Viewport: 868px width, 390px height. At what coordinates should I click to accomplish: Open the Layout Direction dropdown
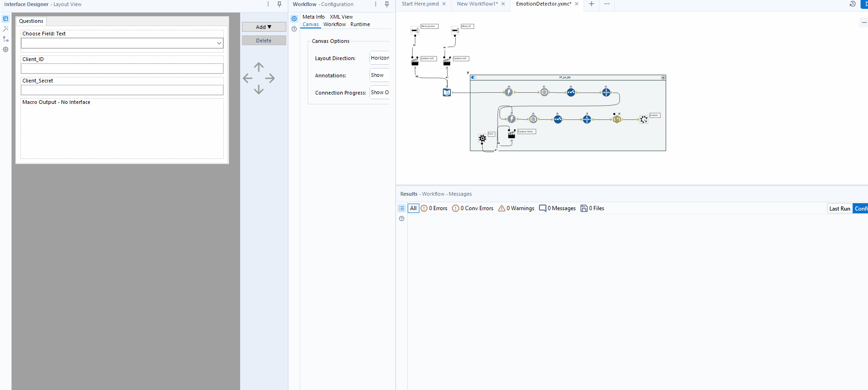tap(379, 58)
